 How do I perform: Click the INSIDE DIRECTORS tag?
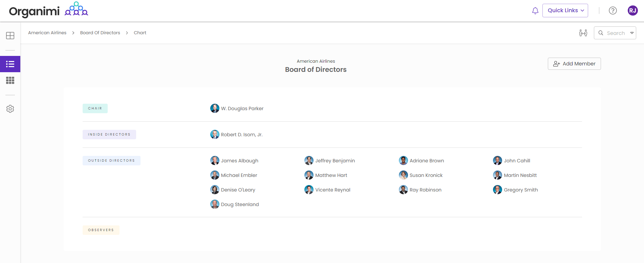pos(109,135)
